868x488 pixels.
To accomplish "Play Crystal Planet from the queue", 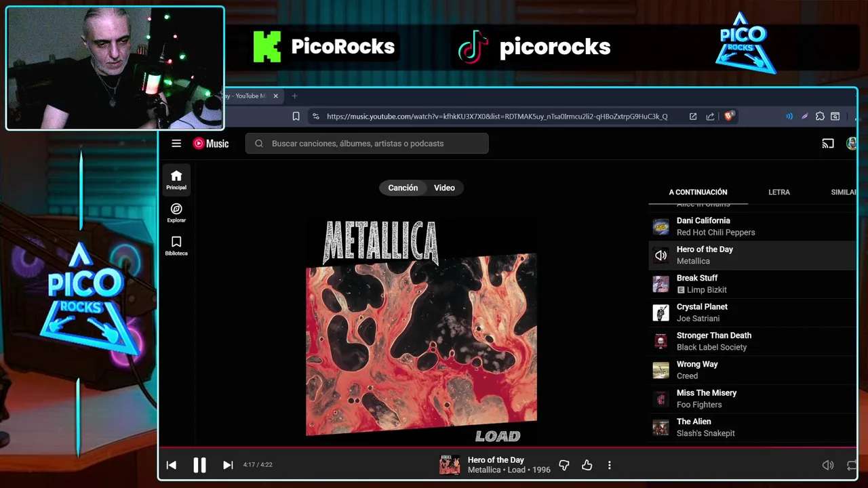I will [x=753, y=312].
